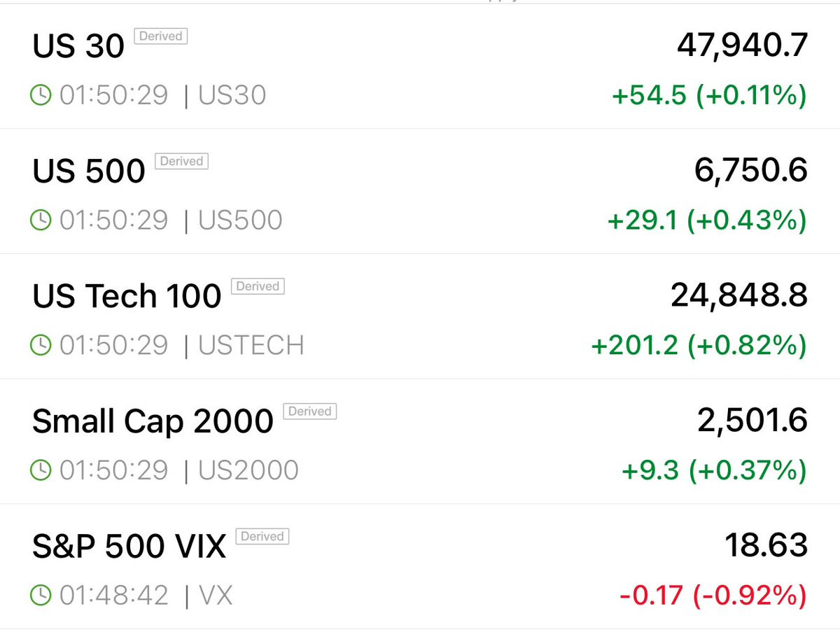Select the US2000 ticker symbol label
This screenshot has width=840, height=639.
pos(248,470)
